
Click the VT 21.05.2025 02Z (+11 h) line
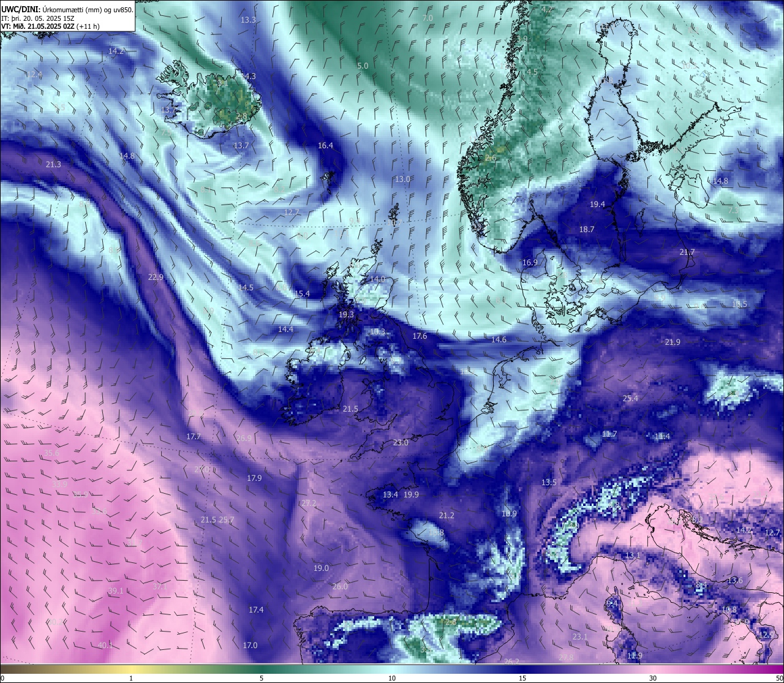pyautogui.click(x=51, y=26)
